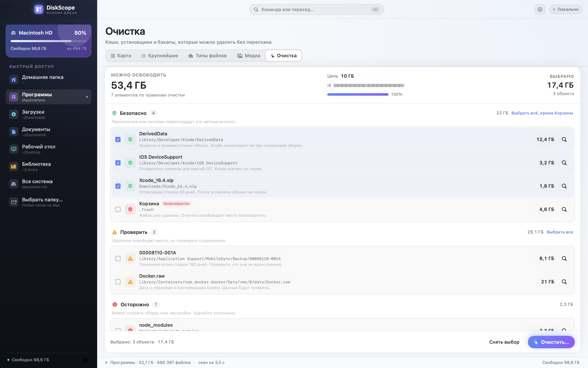Viewport: 588px width, 368px height.
Task: Click Выбрать все in Проверить section
Action: tap(560, 232)
